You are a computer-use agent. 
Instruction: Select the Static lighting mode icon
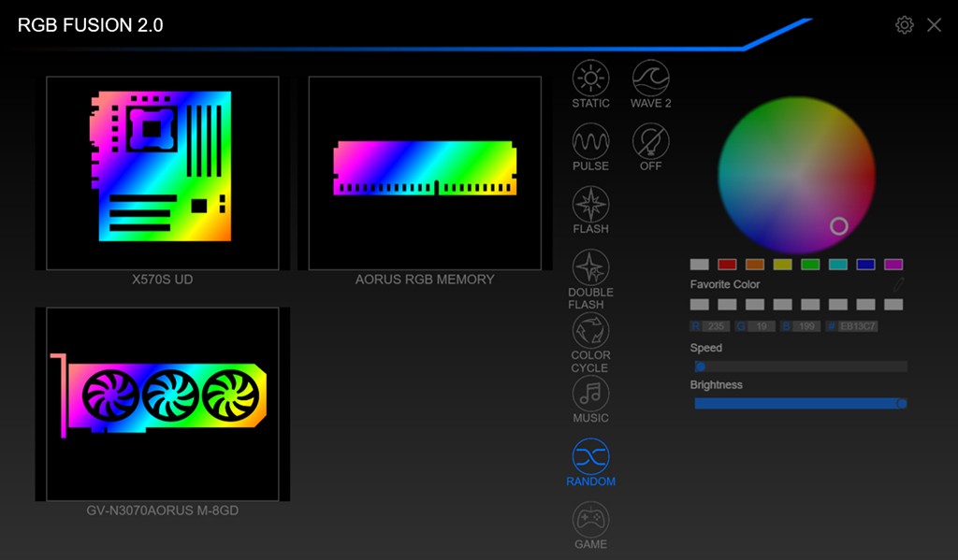(590, 79)
